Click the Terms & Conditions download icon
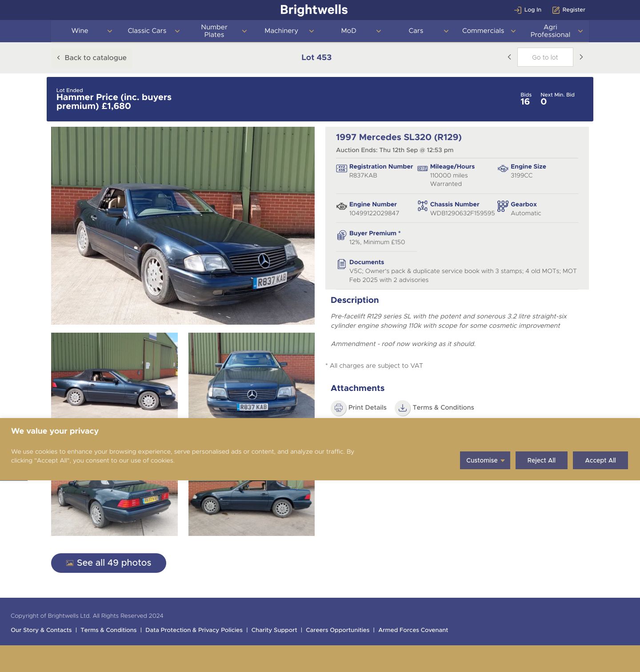 403,408
